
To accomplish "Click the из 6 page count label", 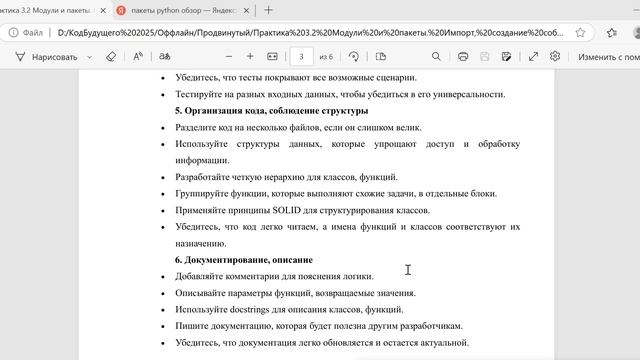I will tap(326, 57).
